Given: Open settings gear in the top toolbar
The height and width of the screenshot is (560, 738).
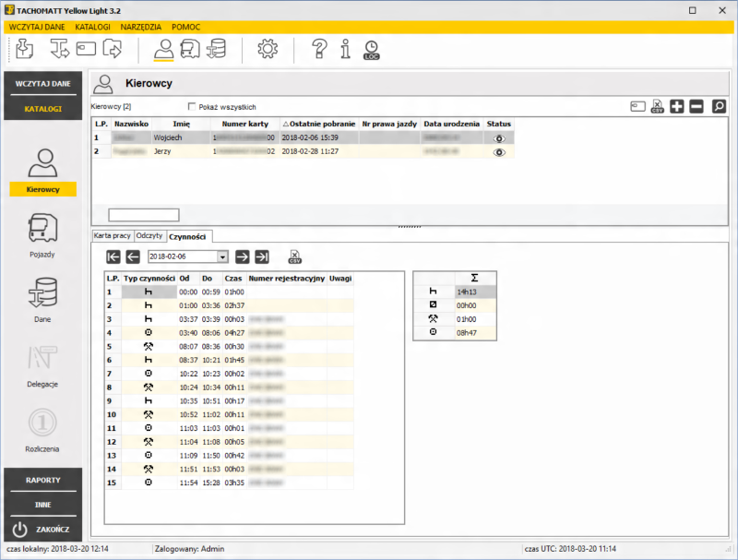Looking at the screenshot, I should 268,50.
